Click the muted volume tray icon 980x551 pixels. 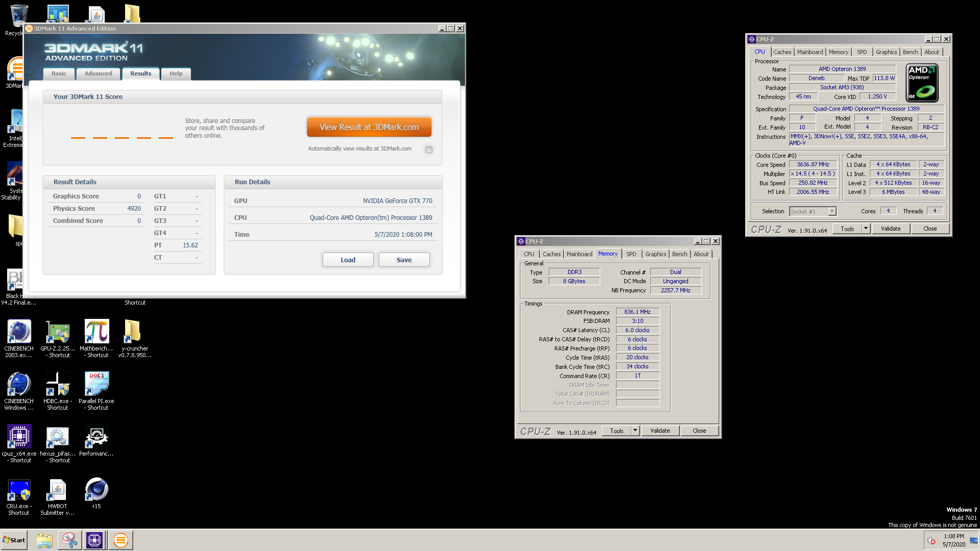pyautogui.click(x=932, y=541)
